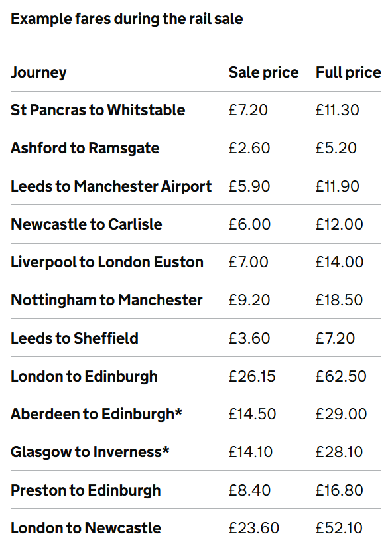Select the Leeds to Sheffield journey
Screen dimensions: 392x558
tap(74, 338)
